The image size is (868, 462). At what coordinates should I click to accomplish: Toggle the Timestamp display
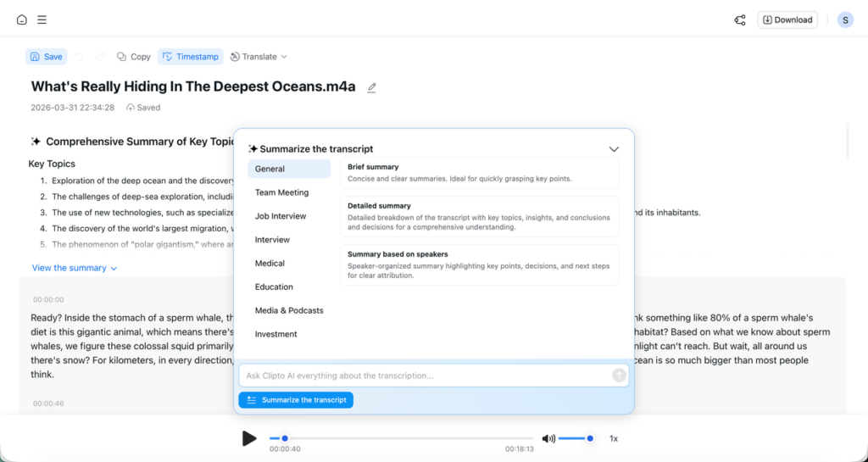point(190,57)
